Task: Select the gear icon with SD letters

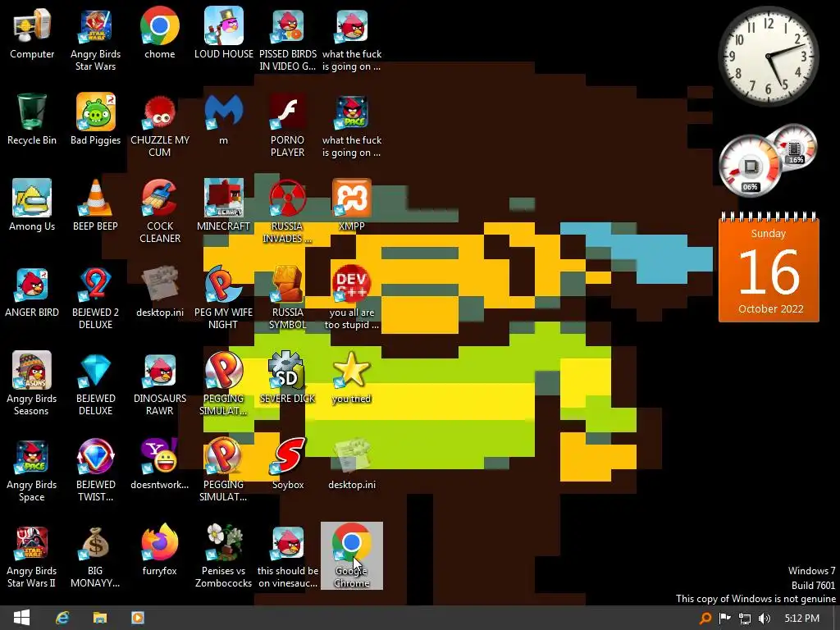Action: coord(288,378)
